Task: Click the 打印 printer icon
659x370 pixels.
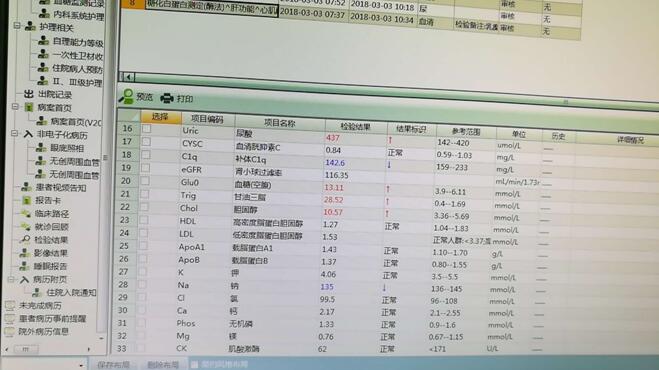Action: pos(167,99)
